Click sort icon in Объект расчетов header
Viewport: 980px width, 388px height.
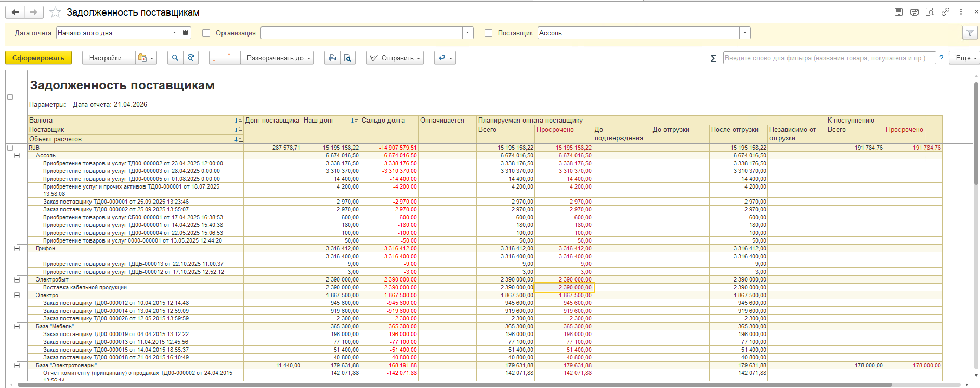238,139
